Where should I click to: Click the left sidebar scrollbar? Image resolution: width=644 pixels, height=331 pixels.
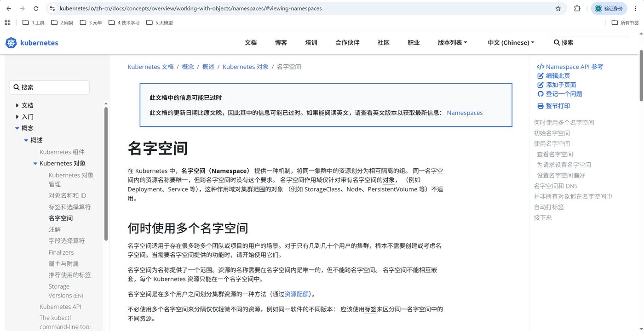[x=106, y=174]
